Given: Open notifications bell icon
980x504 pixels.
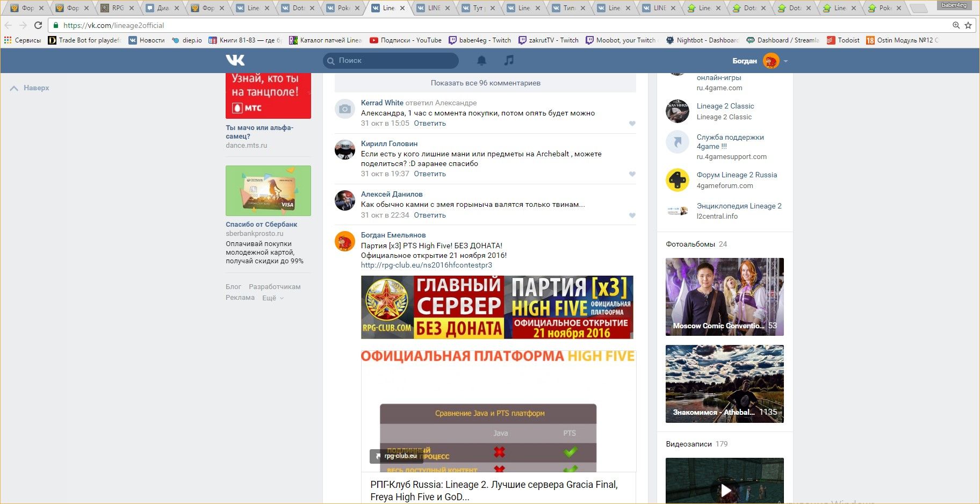Looking at the screenshot, I should pyautogui.click(x=481, y=60).
